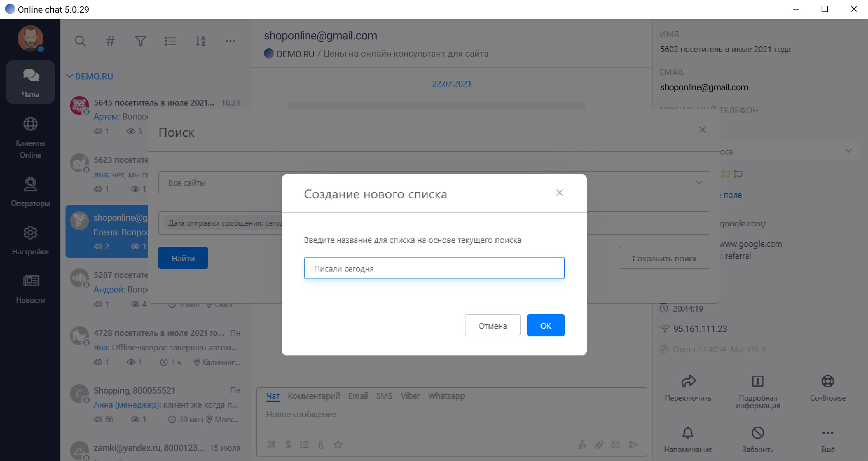Click the yellow flag marker

click(x=726, y=174)
